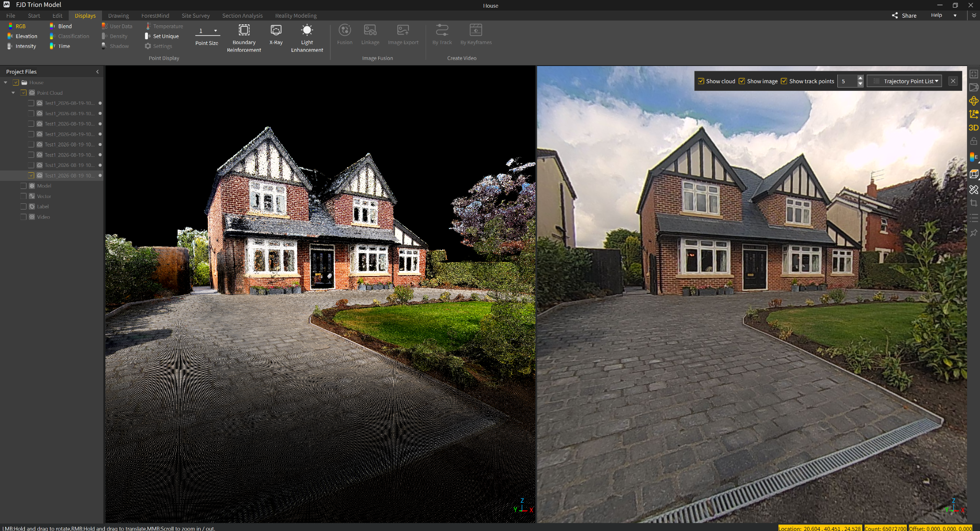Create video By Track
Viewport: 980px width, 531px height.
[442, 34]
